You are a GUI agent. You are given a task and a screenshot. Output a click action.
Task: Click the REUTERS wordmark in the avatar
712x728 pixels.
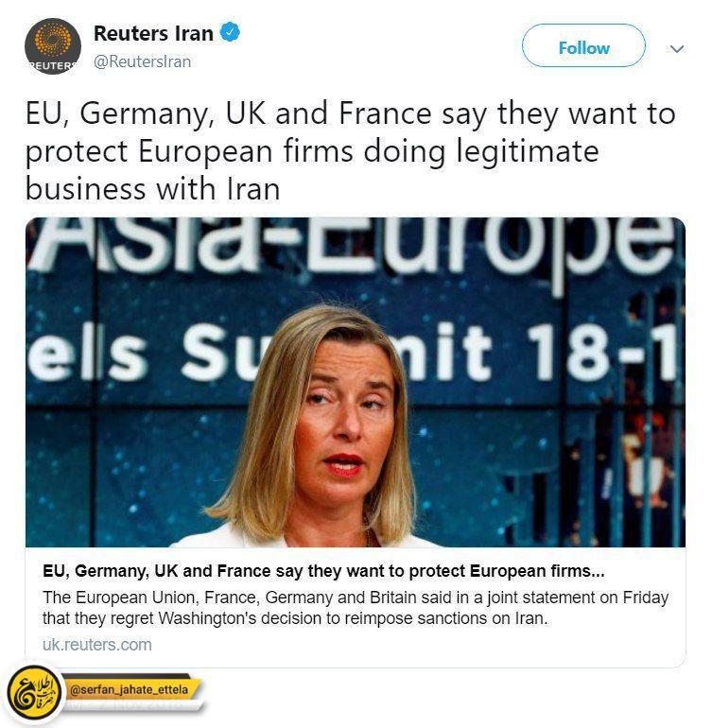tap(53, 65)
